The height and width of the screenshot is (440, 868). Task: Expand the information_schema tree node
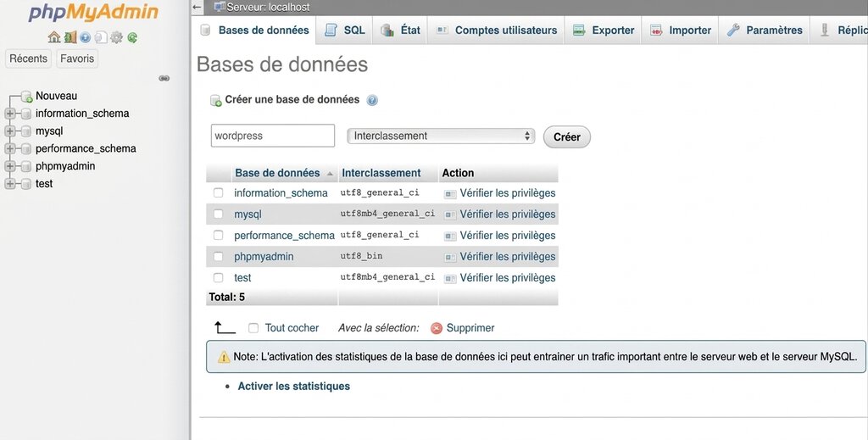[x=10, y=114]
